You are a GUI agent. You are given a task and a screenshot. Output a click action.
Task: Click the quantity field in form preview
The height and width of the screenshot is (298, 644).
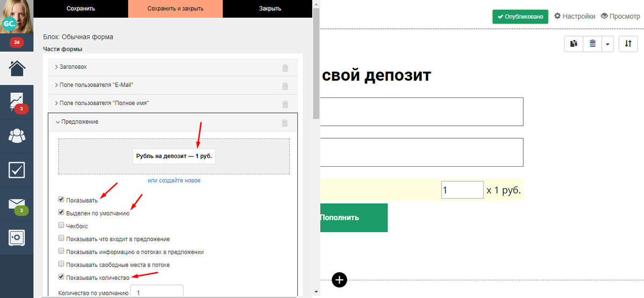(x=462, y=190)
